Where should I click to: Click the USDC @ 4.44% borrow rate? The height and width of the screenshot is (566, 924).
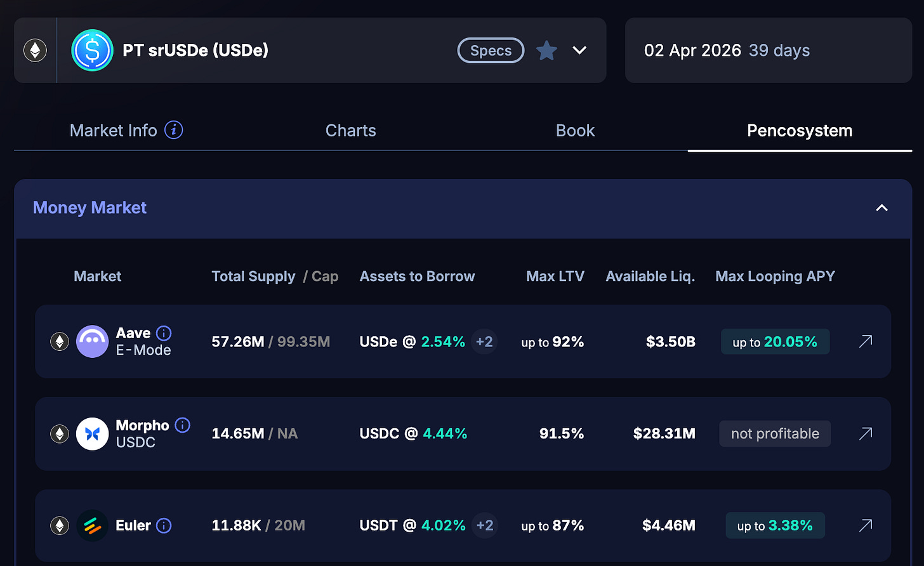pyautogui.click(x=413, y=434)
